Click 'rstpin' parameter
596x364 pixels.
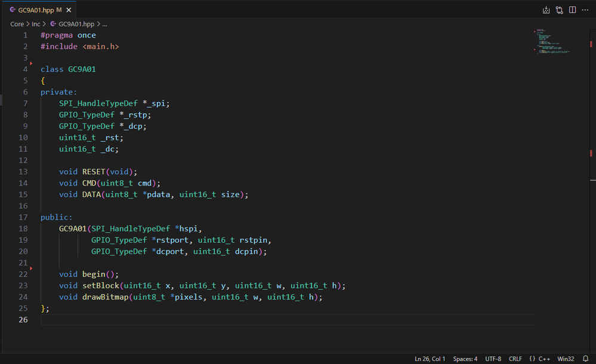253,240
